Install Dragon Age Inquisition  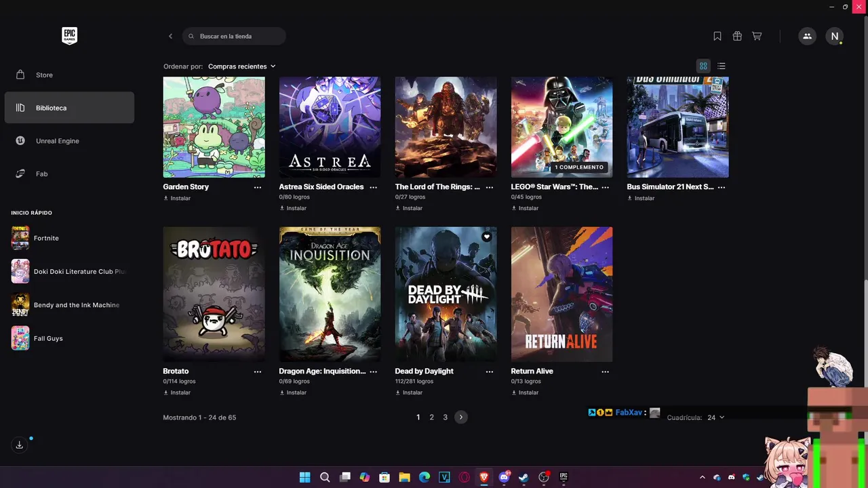click(x=293, y=392)
